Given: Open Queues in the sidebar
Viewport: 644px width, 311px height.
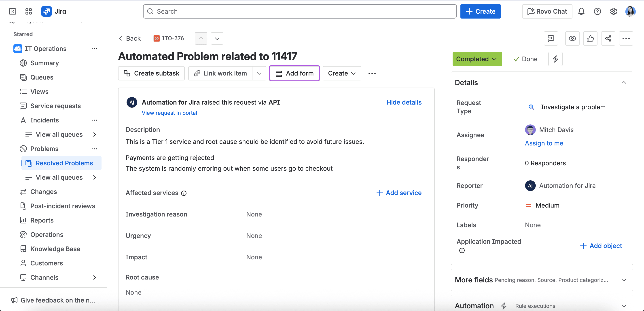Looking at the screenshot, I should tap(42, 77).
